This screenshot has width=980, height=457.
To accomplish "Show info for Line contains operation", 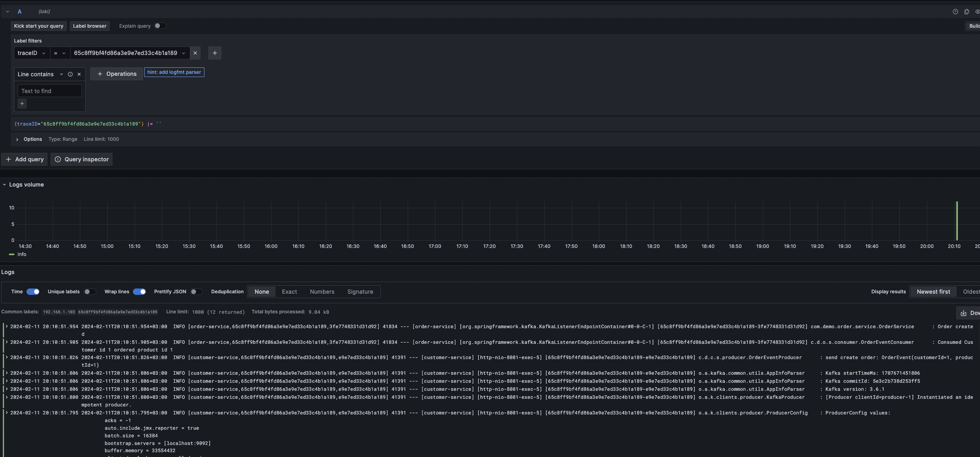I will (70, 74).
